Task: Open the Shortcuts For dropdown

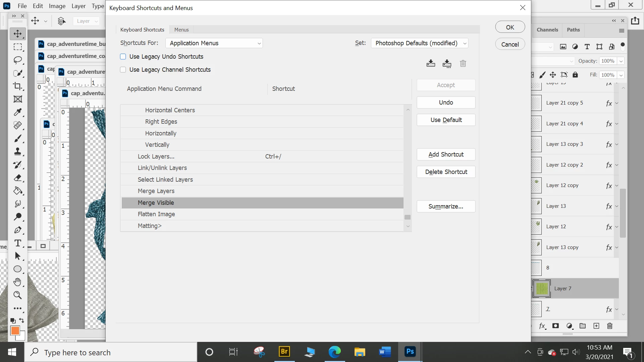Action: (214, 43)
